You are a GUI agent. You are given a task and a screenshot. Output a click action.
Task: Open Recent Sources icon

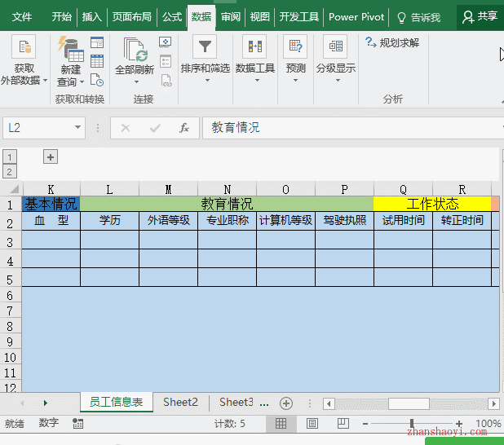(97, 80)
